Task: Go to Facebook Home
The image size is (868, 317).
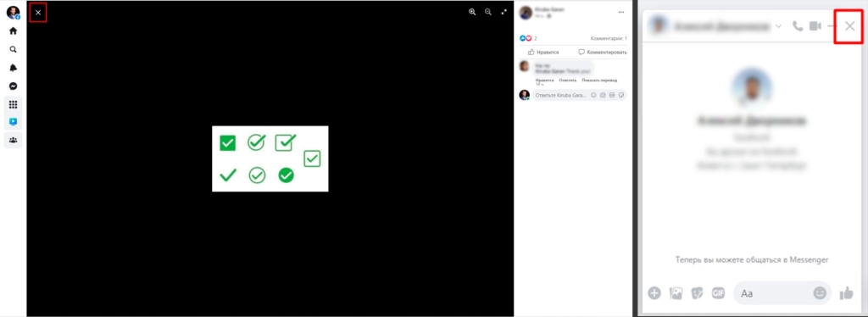Action: point(14,31)
